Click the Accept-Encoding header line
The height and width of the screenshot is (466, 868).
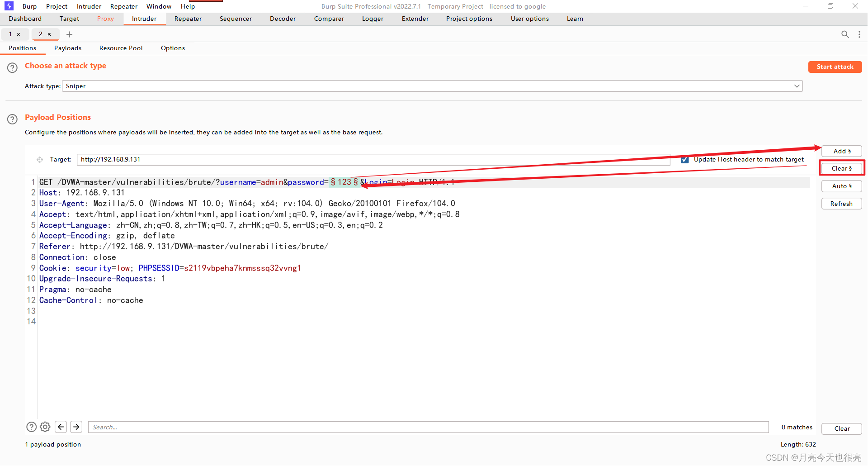coord(107,236)
